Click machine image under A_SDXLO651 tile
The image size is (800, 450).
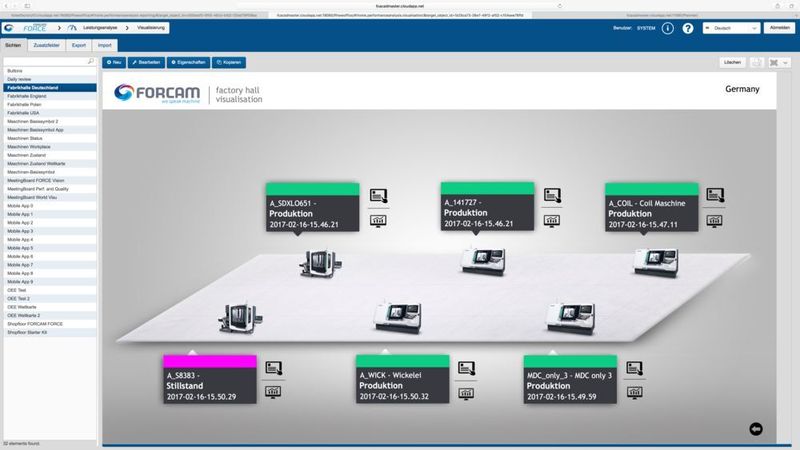(x=320, y=263)
